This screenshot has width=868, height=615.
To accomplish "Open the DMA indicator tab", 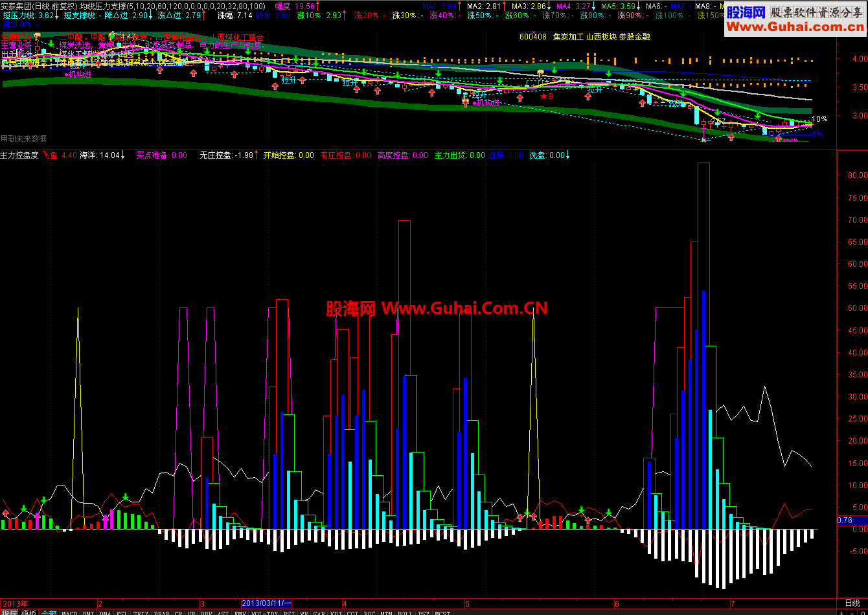I will pyautogui.click(x=106, y=612).
